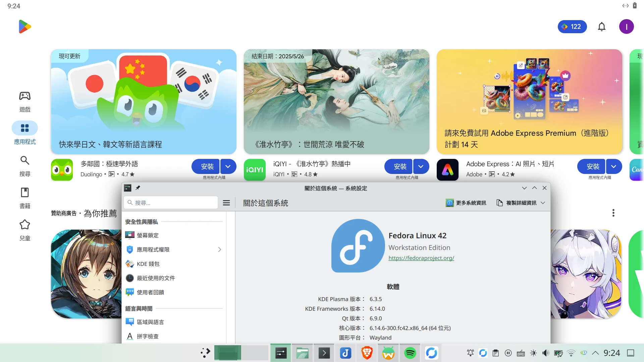The width and height of the screenshot is (644, 362).
Task: Open the volume icon in system tray
Action: (546, 353)
